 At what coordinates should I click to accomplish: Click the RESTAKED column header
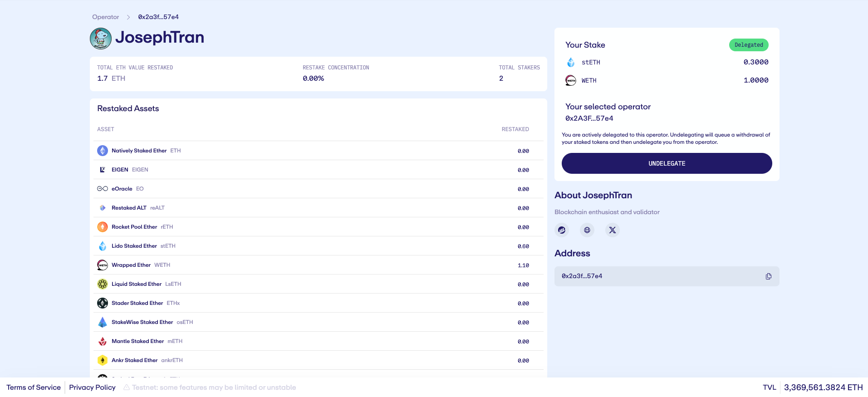[x=515, y=129]
